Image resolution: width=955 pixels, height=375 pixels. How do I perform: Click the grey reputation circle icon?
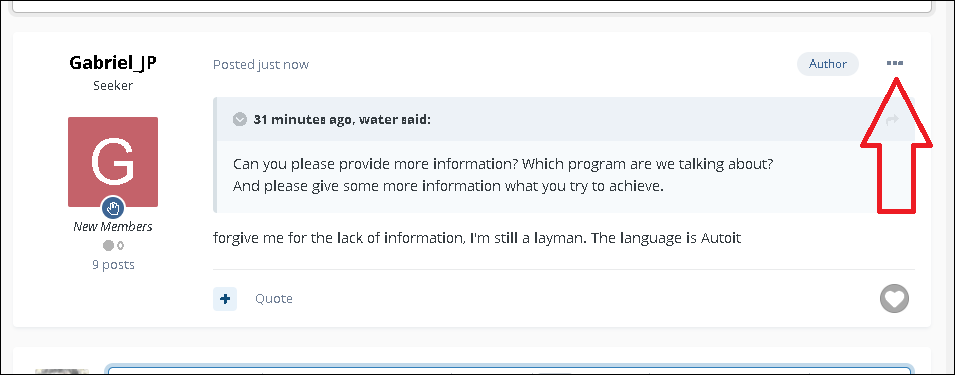[108, 246]
